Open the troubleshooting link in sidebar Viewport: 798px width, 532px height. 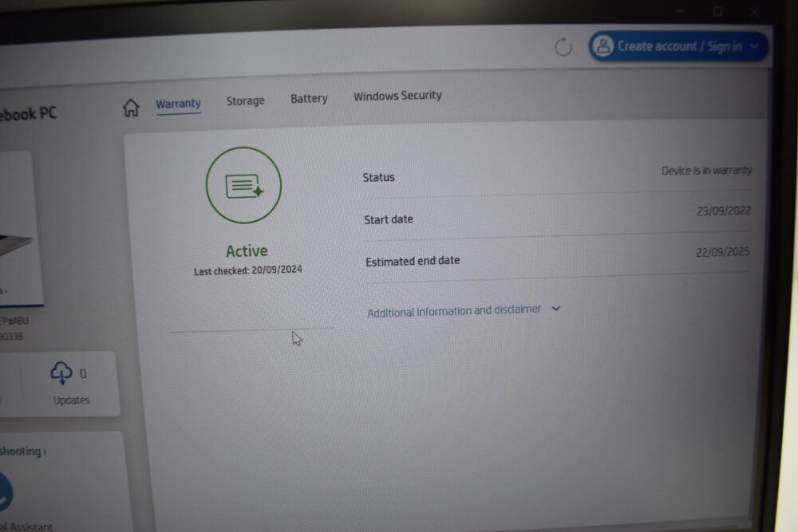[x=22, y=451]
